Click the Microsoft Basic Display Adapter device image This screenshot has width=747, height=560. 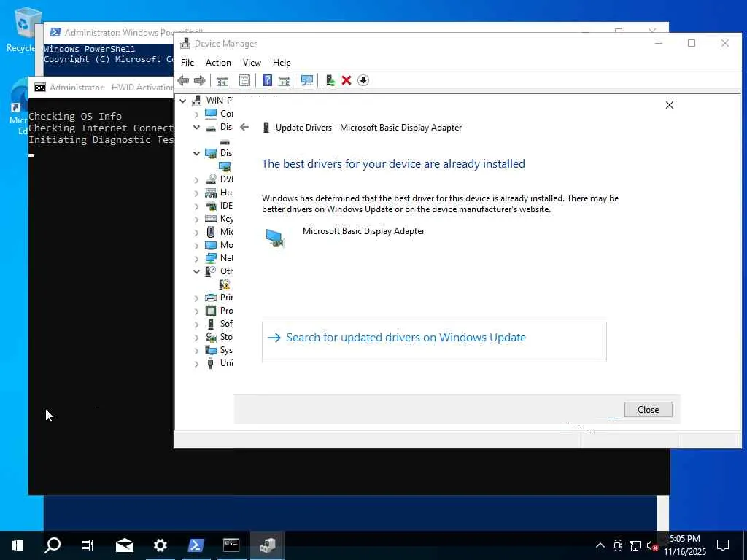(x=275, y=238)
